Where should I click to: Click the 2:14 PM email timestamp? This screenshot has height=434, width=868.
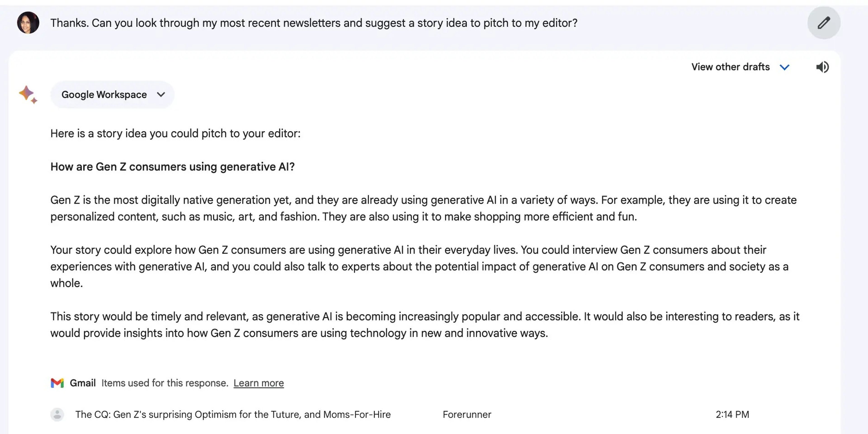click(x=732, y=415)
